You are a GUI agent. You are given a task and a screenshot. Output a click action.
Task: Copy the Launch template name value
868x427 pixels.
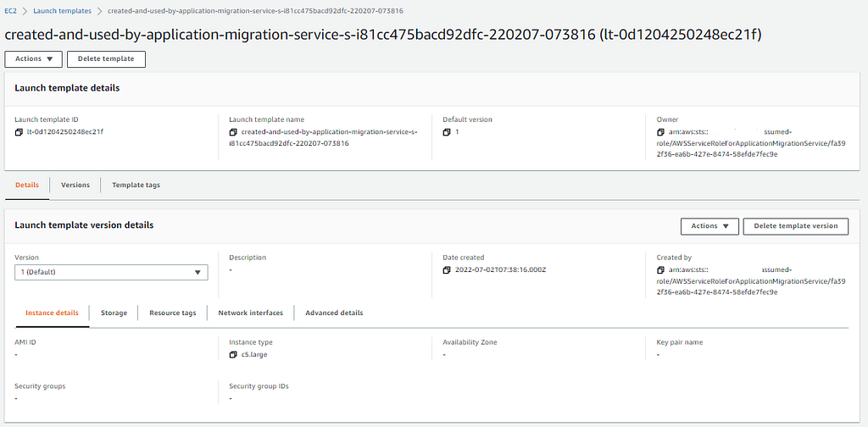pyautogui.click(x=233, y=133)
